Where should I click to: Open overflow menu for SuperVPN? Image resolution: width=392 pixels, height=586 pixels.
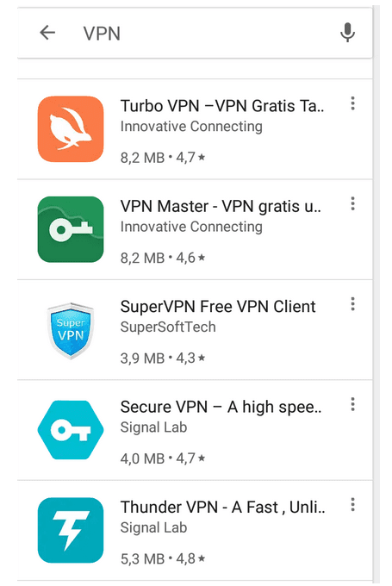[352, 304]
